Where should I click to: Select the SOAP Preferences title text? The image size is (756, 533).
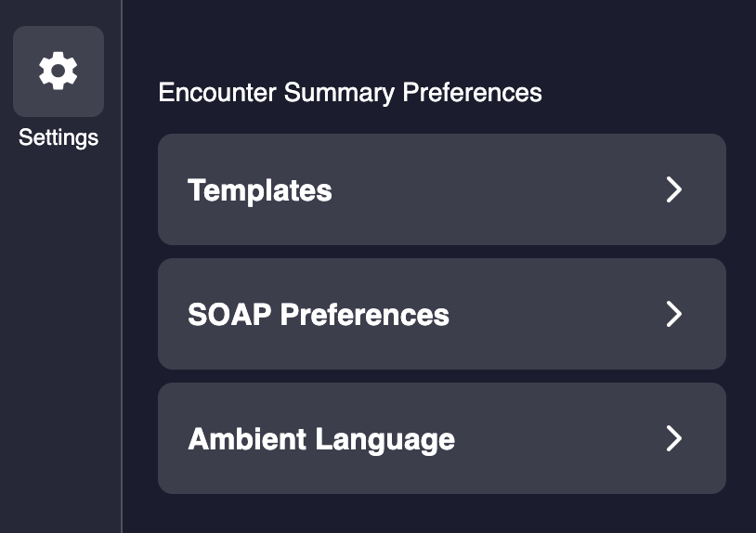pos(319,315)
